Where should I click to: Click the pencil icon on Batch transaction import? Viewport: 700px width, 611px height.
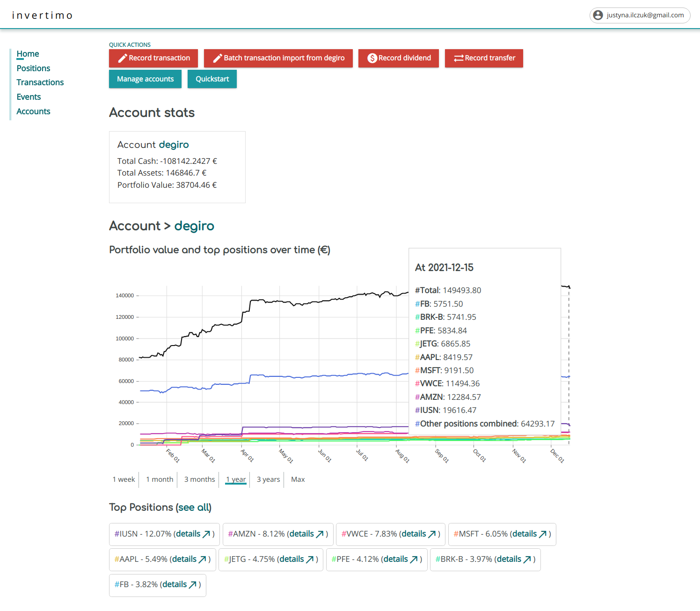pos(218,58)
